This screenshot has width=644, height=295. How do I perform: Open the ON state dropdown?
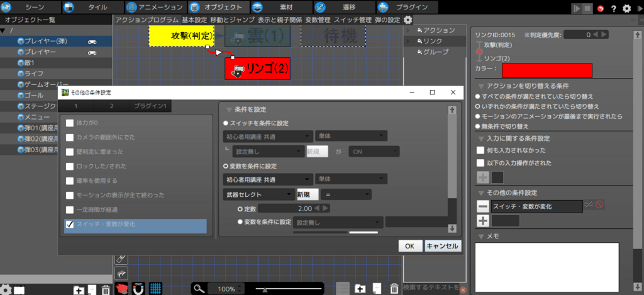coord(374,152)
